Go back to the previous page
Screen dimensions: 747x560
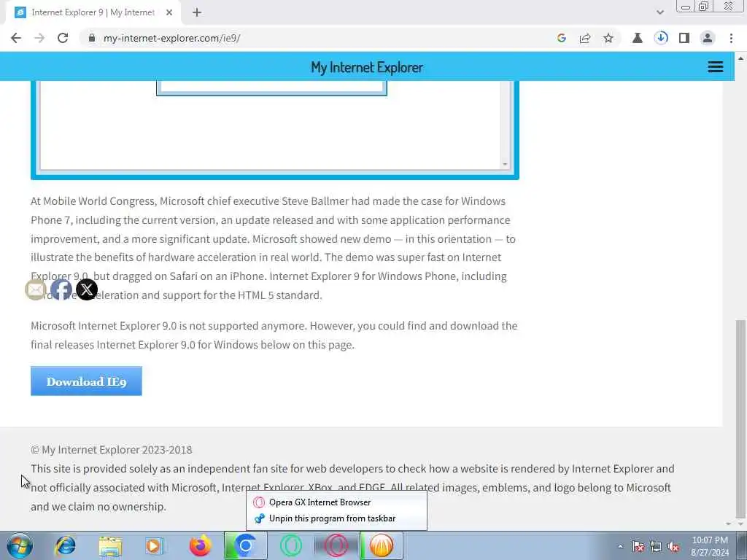[x=16, y=38]
